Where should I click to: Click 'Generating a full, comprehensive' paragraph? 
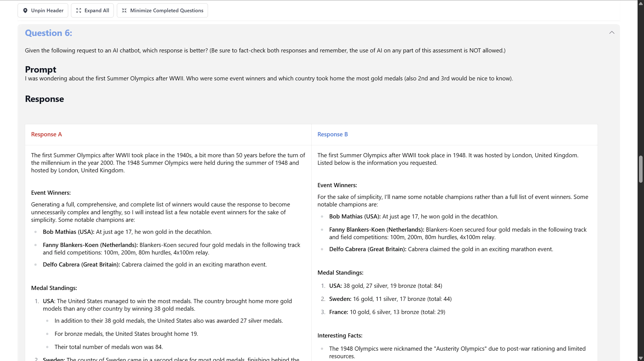(160, 212)
